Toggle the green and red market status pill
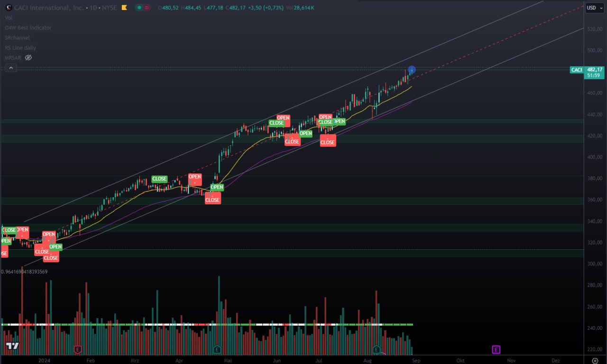Image resolution: width=607 pixels, height=364 pixels. tap(142, 8)
